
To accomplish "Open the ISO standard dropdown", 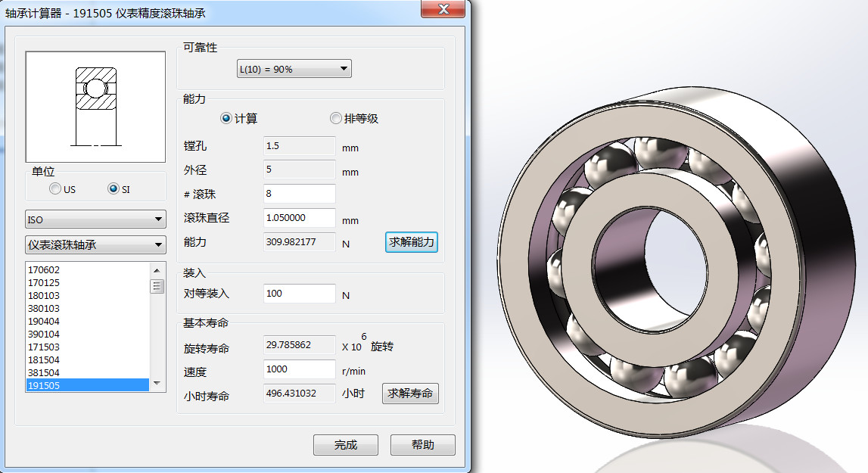I will pos(95,219).
